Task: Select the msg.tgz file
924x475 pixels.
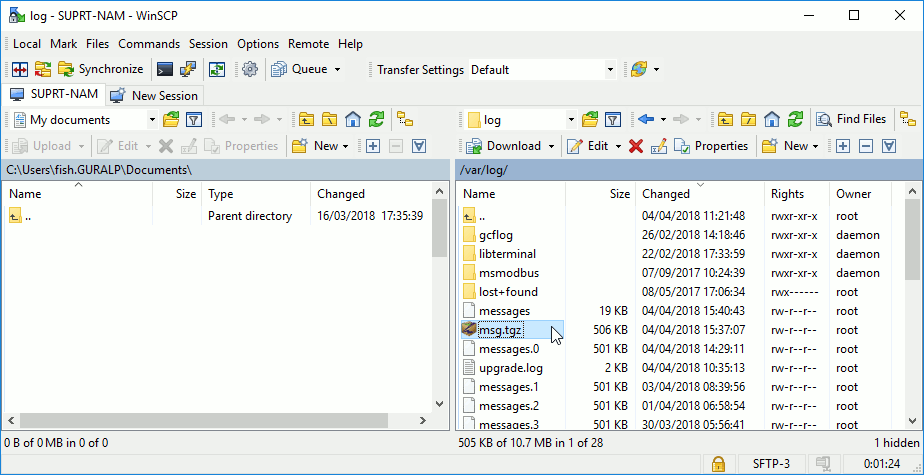Action: coord(501,330)
